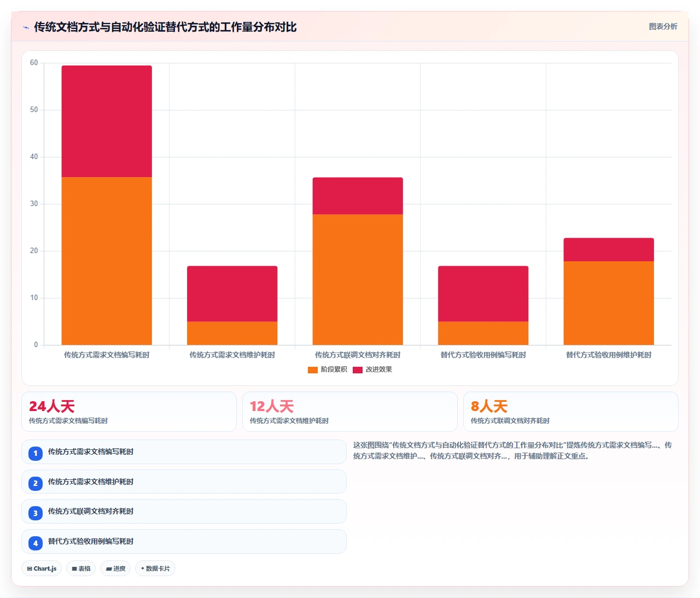This screenshot has height=598, width=700.
Task: Toggle the 阶段累积 legend series
Action: click(327, 370)
